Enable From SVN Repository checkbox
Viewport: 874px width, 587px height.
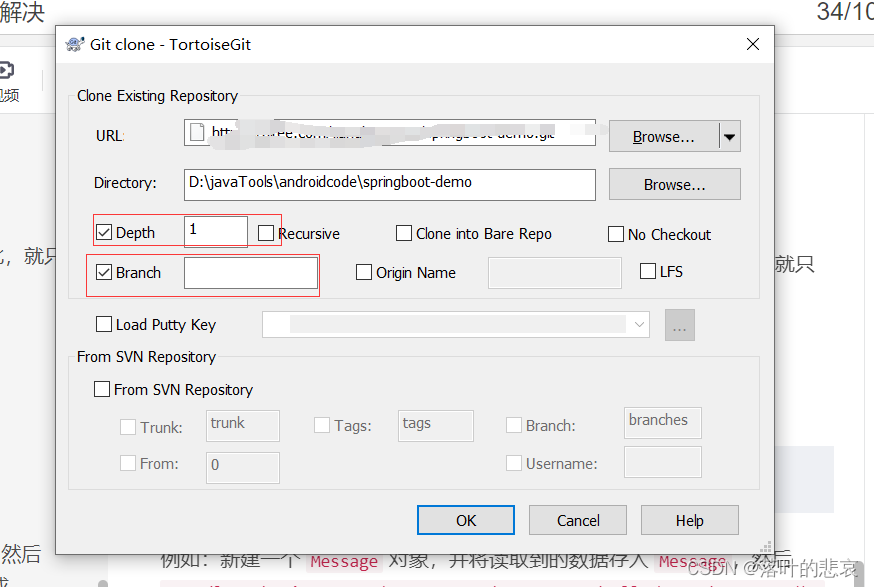point(101,389)
